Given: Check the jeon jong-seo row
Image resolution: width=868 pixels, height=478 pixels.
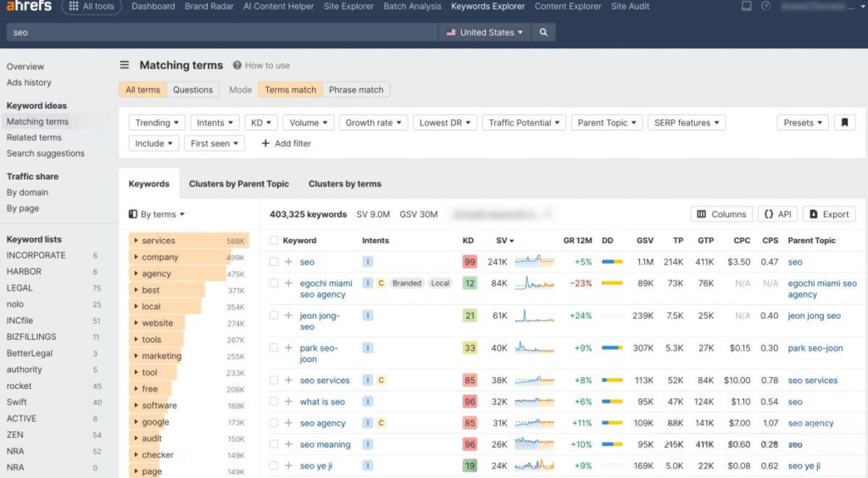Looking at the screenshot, I should tap(274, 315).
